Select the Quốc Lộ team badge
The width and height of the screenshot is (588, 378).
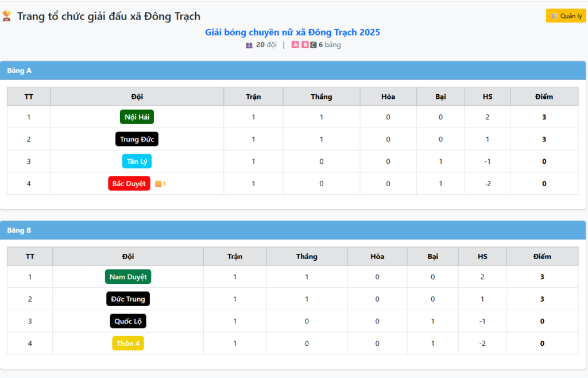tap(128, 321)
